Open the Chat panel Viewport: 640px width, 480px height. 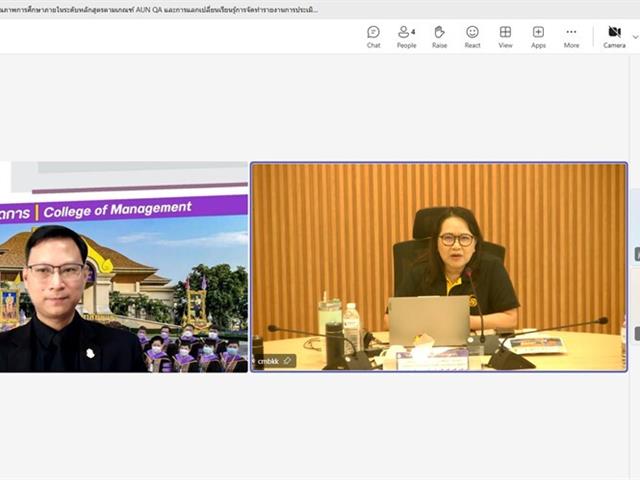373,36
